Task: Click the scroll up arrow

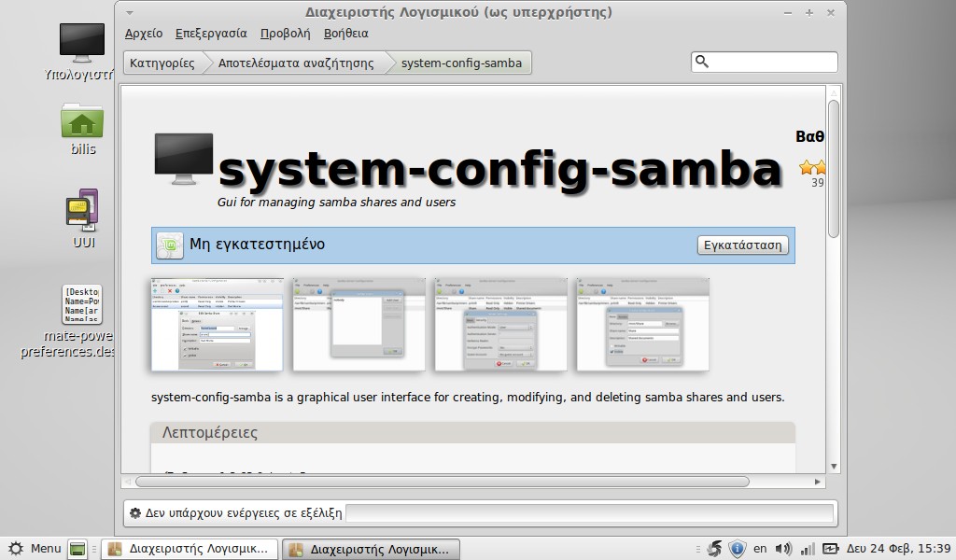Action: coord(834,92)
